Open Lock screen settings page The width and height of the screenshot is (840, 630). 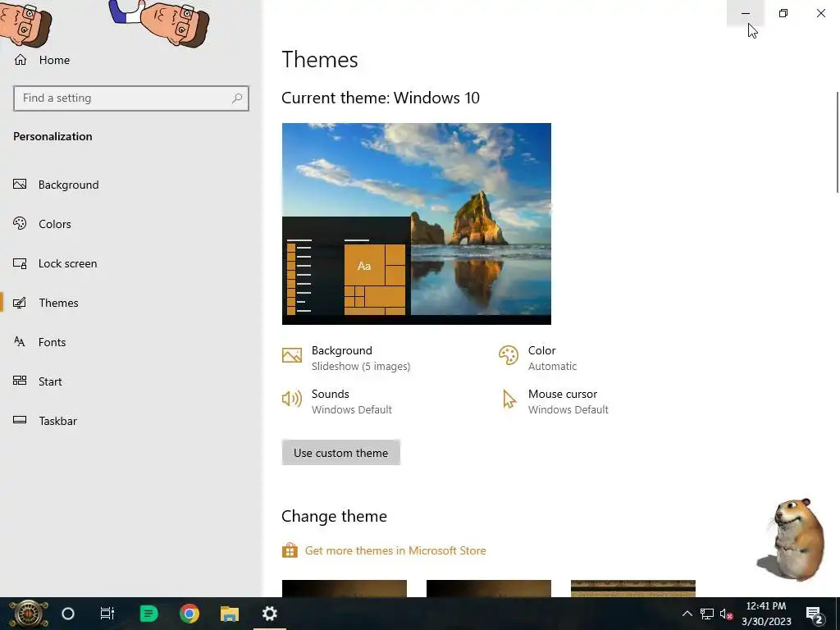tap(67, 263)
